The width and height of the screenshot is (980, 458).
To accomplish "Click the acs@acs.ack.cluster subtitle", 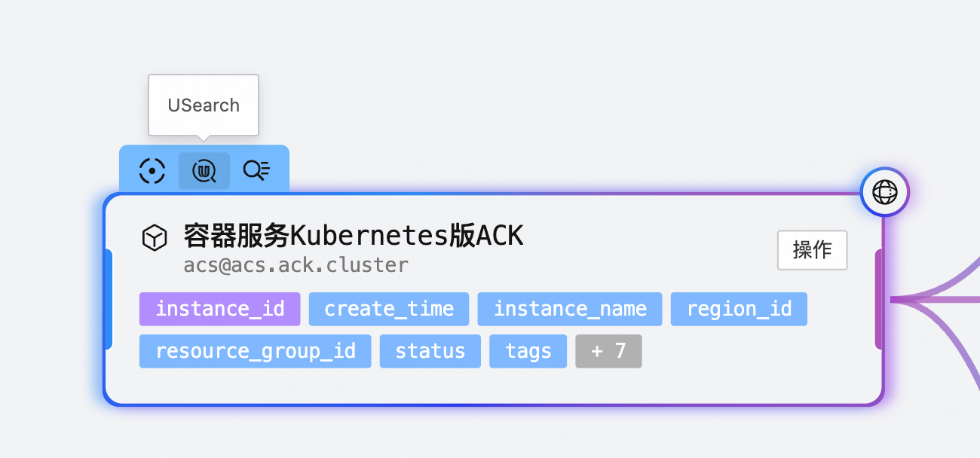I will tap(296, 265).
